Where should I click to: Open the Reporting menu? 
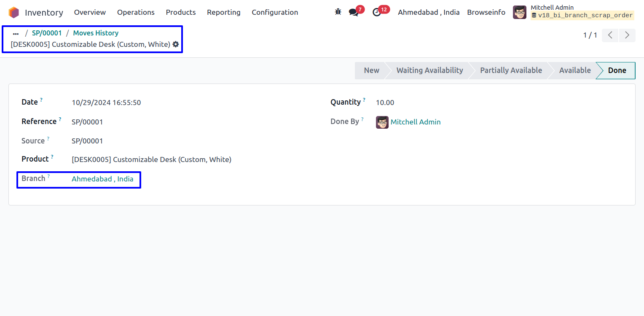pyautogui.click(x=224, y=12)
